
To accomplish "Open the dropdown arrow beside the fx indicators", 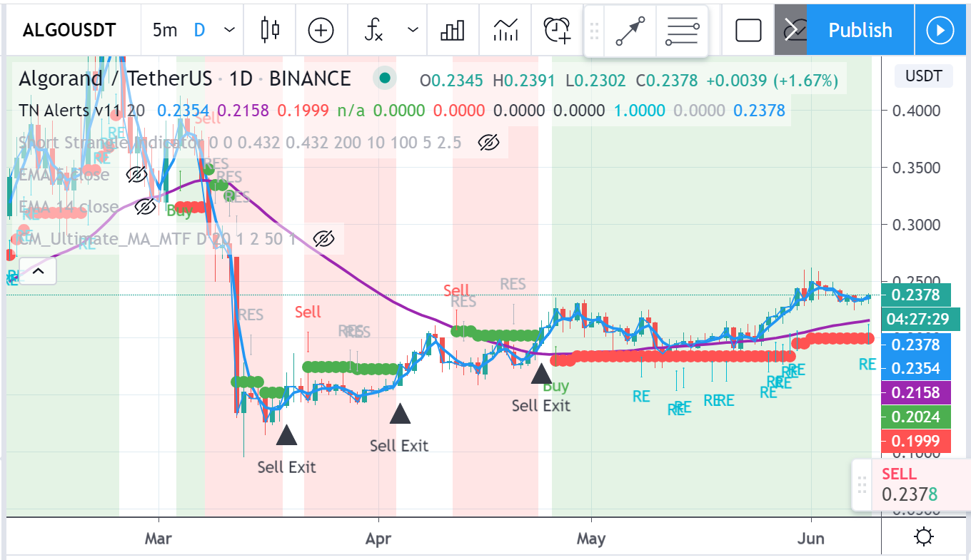I will coord(413,30).
